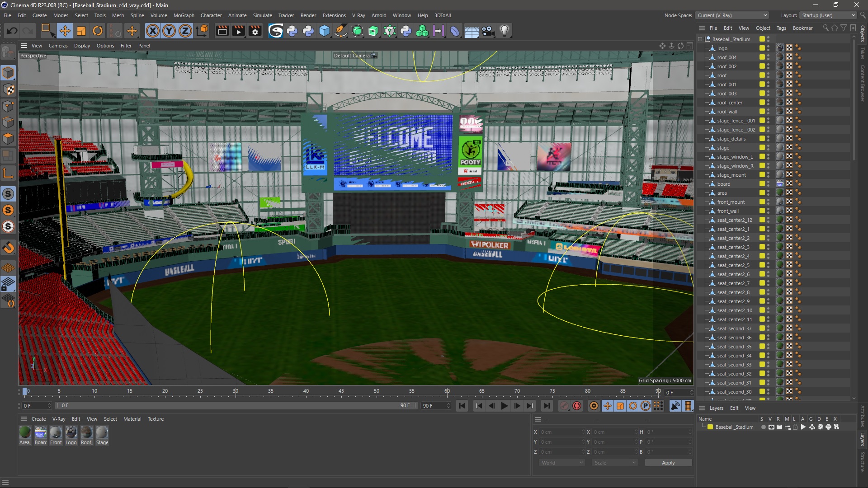Click layer color swatch of roof_004
This screenshot has width=868, height=488.
click(762, 57)
